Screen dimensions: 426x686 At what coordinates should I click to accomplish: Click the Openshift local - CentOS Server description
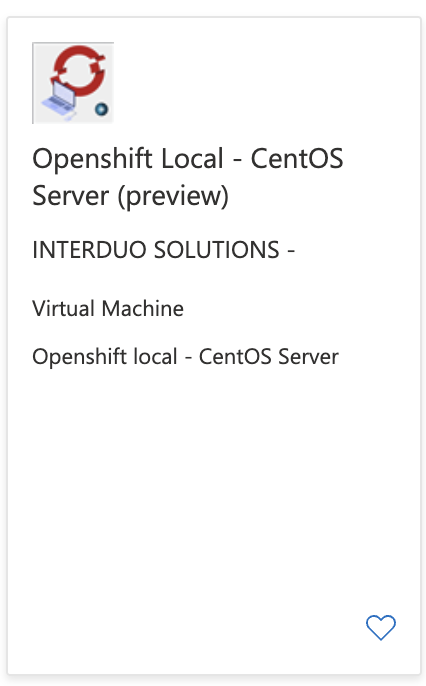[185, 357]
